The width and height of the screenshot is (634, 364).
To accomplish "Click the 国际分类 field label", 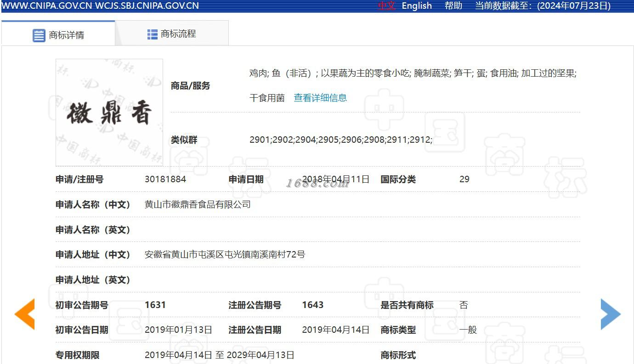I will (398, 179).
